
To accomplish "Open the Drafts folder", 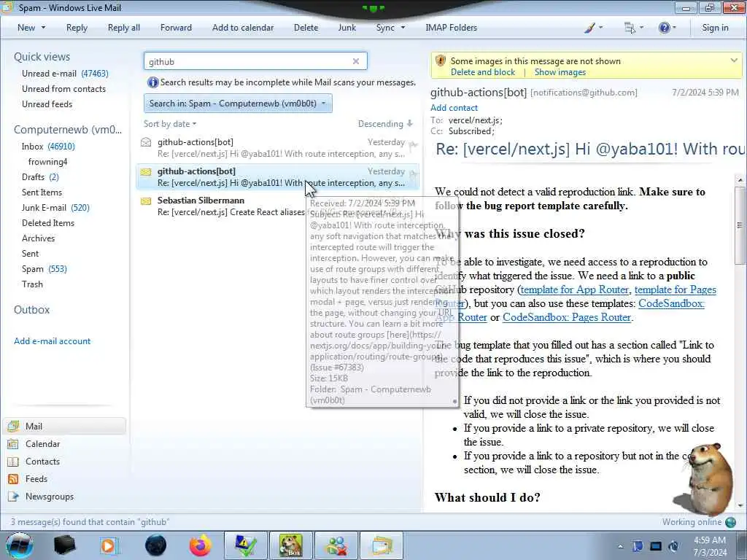I will point(40,176).
